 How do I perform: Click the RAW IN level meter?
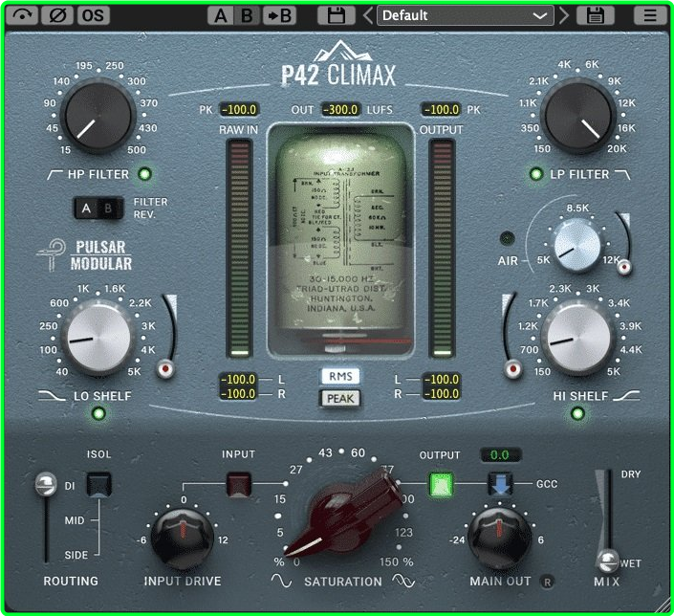click(x=239, y=248)
